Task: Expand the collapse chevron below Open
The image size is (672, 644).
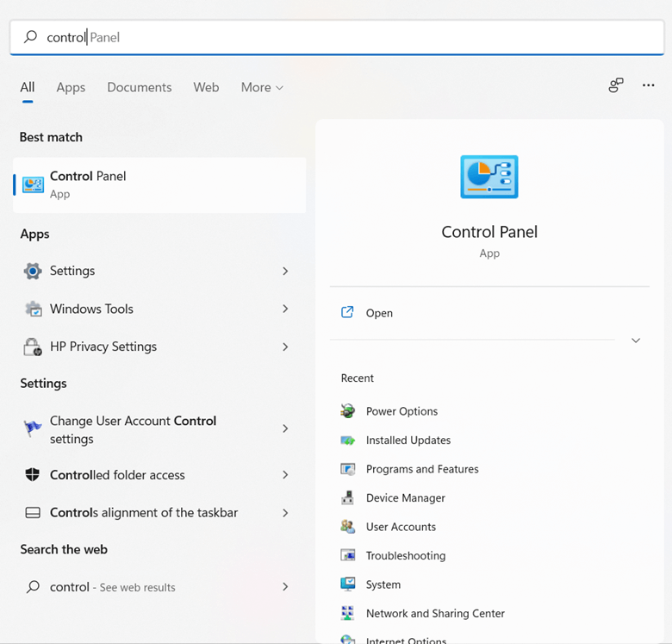Action: click(x=636, y=341)
